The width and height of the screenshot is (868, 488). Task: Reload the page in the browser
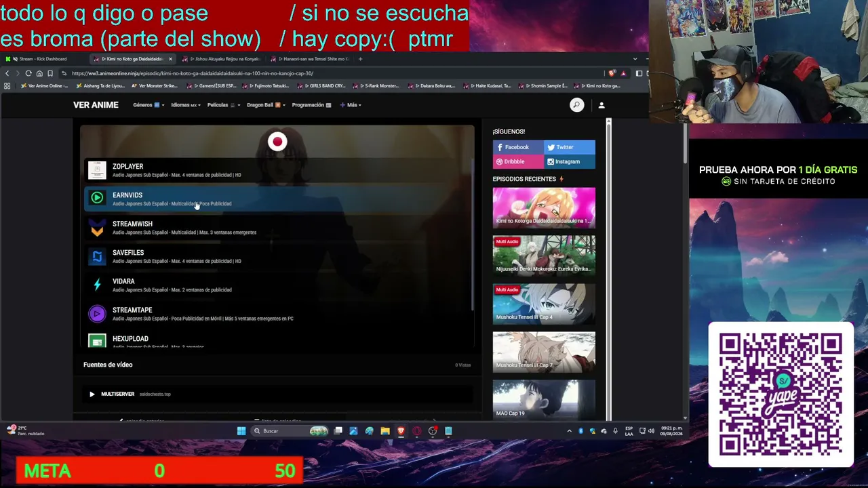[28, 73]
